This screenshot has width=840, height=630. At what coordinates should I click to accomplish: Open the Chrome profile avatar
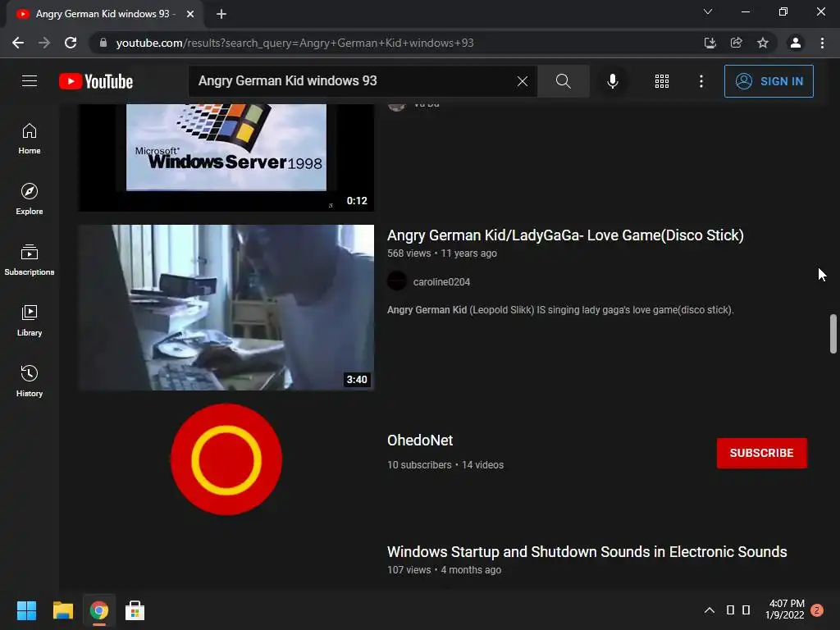pos(796,43)
